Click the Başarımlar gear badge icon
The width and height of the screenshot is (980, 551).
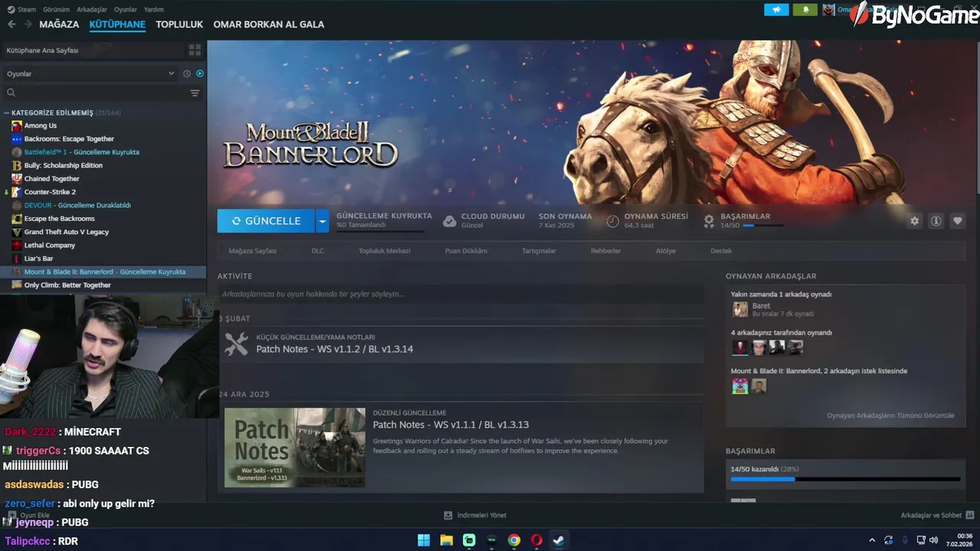709,221
